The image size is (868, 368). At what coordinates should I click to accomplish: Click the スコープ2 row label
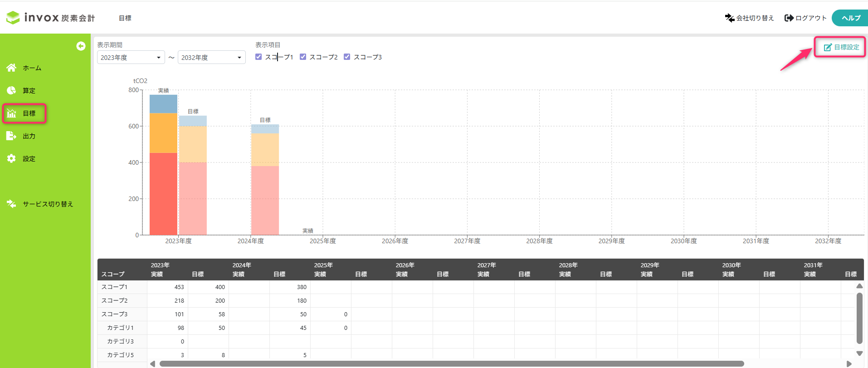pos(114,300)
